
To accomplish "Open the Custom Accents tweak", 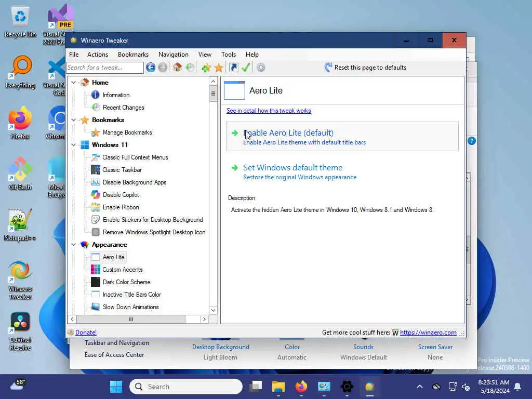I will pyautogui.click(x=123, y=270).
